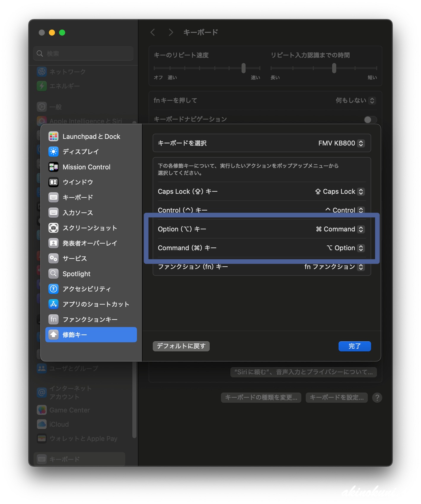421x504 pixels.
Task: Click the インターネットアカウント @ icon
Action: (x=42, y=392)
